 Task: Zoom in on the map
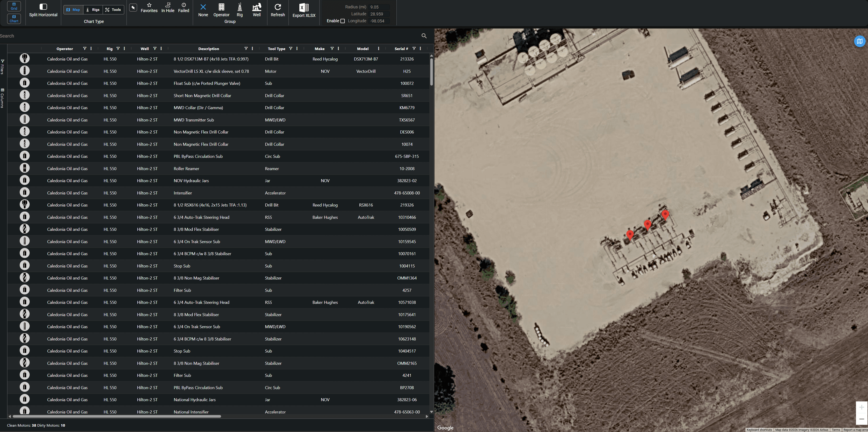pyautogui.click(x=861, y=407)
